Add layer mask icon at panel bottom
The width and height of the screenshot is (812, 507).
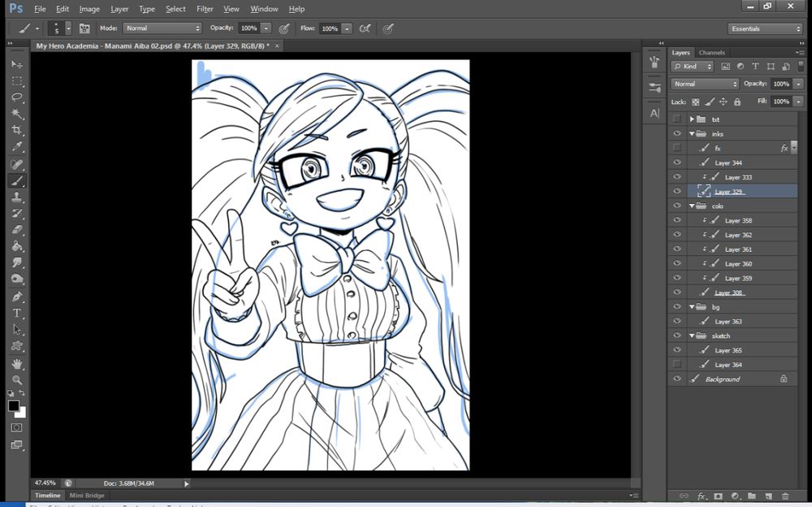(718, 496)
